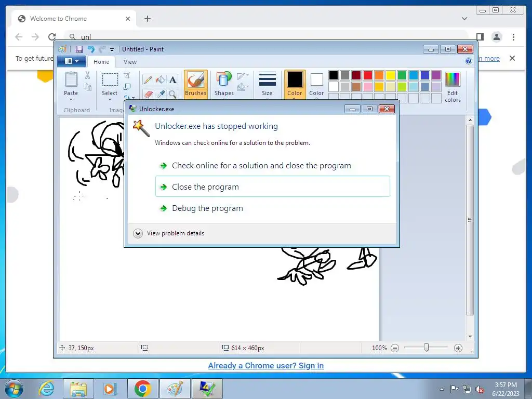Select the Text tool in Paint
This screenshot has height=399, width=532.
(172, 79)
